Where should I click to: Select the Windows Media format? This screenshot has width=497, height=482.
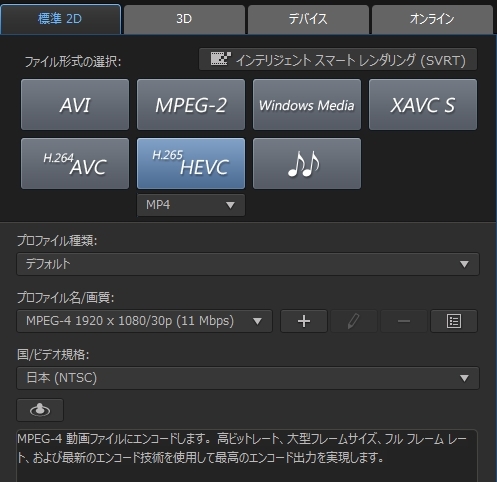[x=307, y=105]
